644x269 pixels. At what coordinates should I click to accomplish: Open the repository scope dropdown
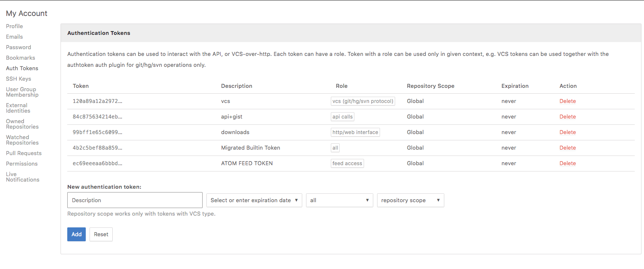(x=410, y=200)
